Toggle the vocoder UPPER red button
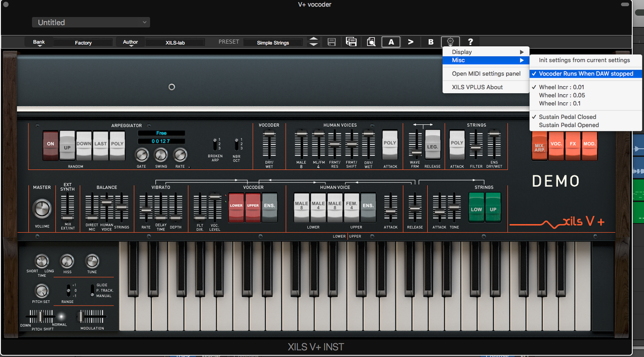The image size is (644, 357). 253,207
